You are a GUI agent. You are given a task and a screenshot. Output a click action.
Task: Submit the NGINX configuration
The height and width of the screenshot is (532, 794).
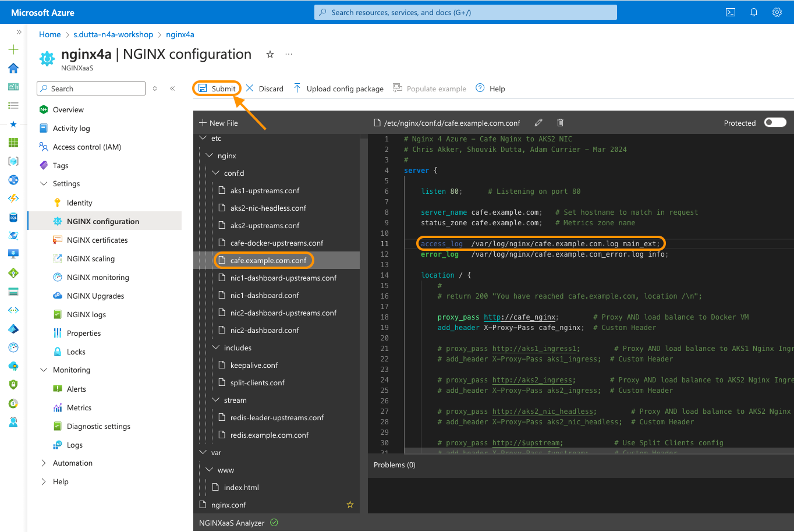(217, 88)
